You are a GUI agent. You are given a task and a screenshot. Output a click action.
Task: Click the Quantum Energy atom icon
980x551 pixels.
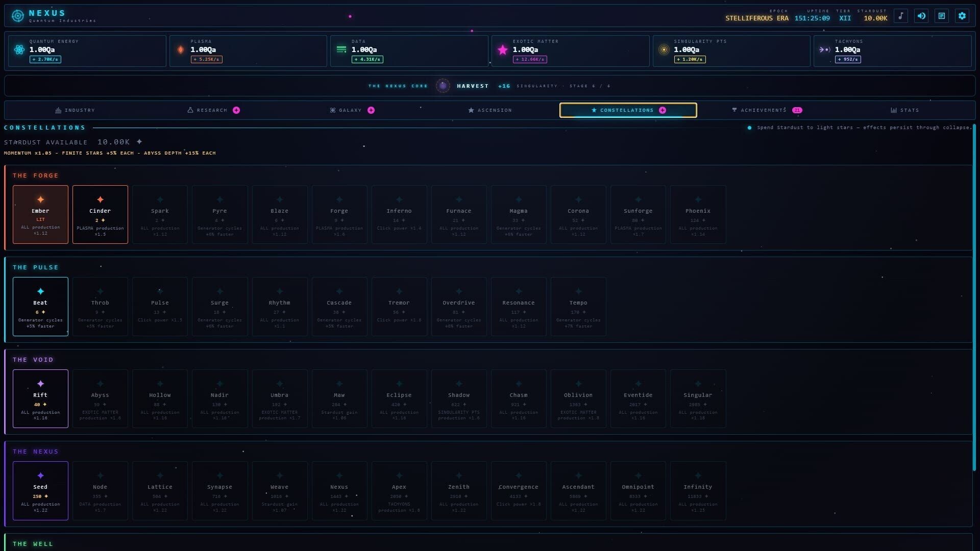tap(19, 49)
